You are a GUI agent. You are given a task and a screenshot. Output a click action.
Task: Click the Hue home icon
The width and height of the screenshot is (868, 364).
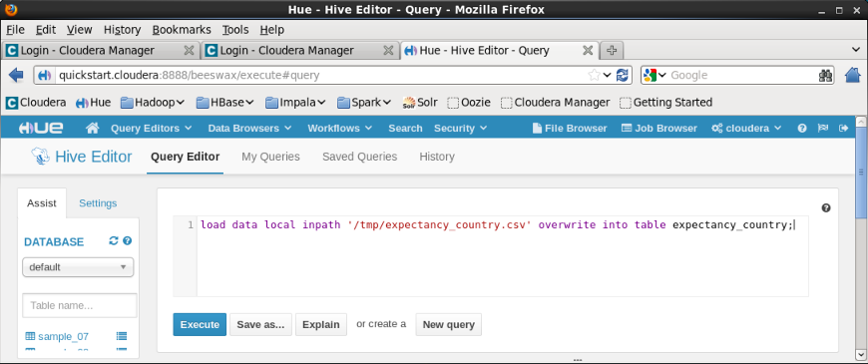click(93, 129)
